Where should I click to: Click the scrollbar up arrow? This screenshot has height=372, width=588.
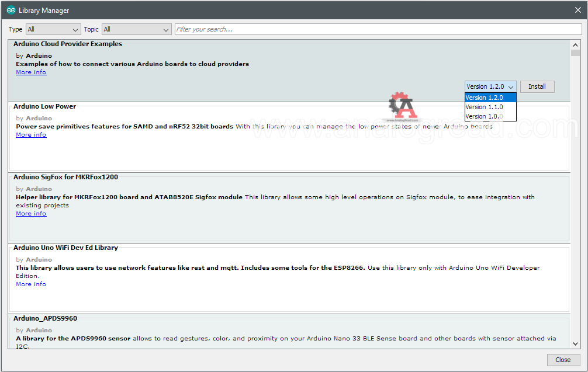(x=575, y=44)
